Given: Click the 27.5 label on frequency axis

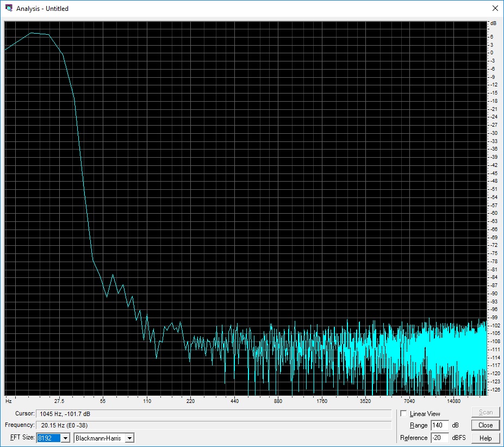Looking at the screenshot, I should tap(59, 401).
